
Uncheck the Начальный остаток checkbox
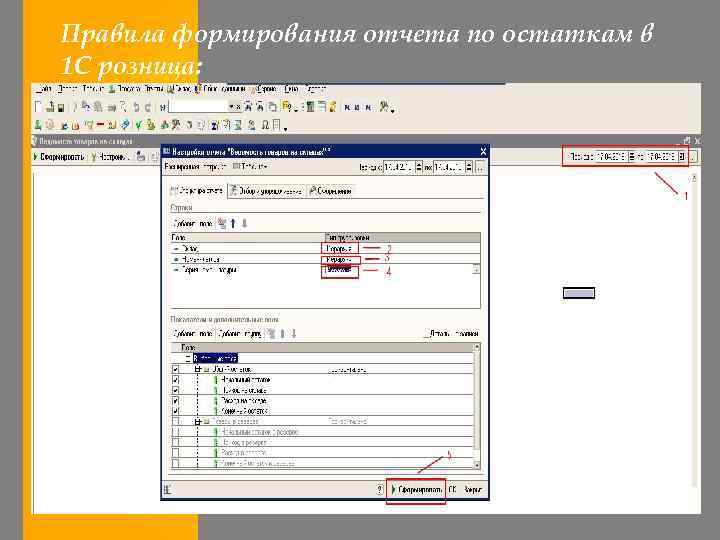tap(175, 380)
